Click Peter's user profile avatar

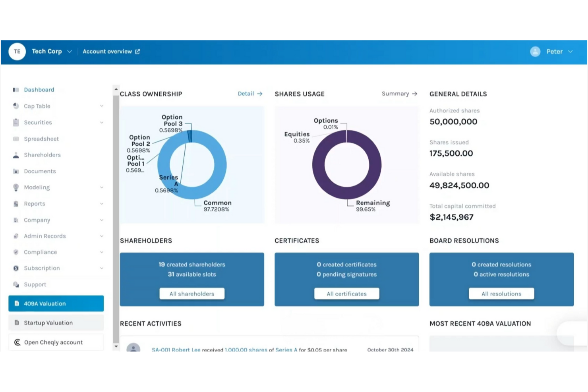tap(535, 52)
